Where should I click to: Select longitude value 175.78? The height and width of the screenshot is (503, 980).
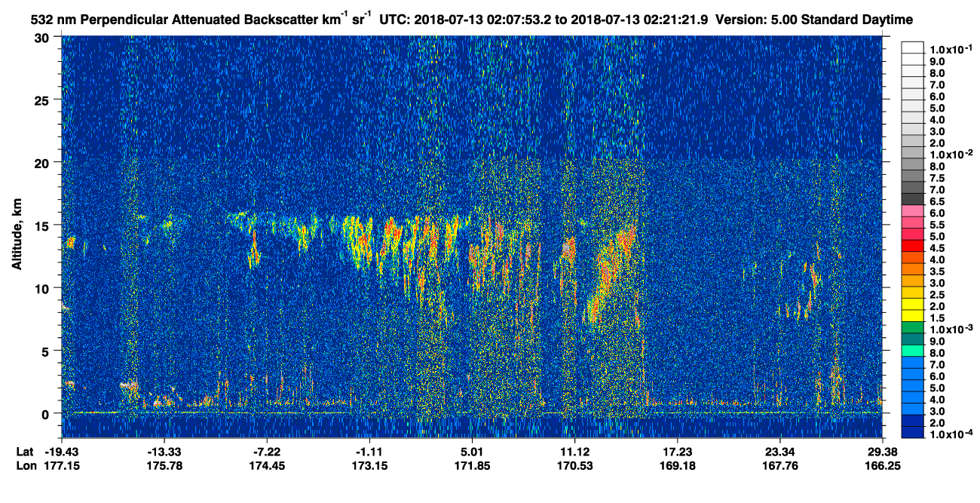tap(164, 465)
